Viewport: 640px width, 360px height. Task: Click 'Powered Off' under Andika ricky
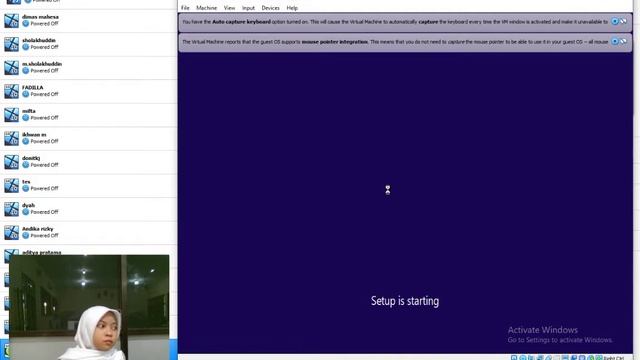click(44, 236)
